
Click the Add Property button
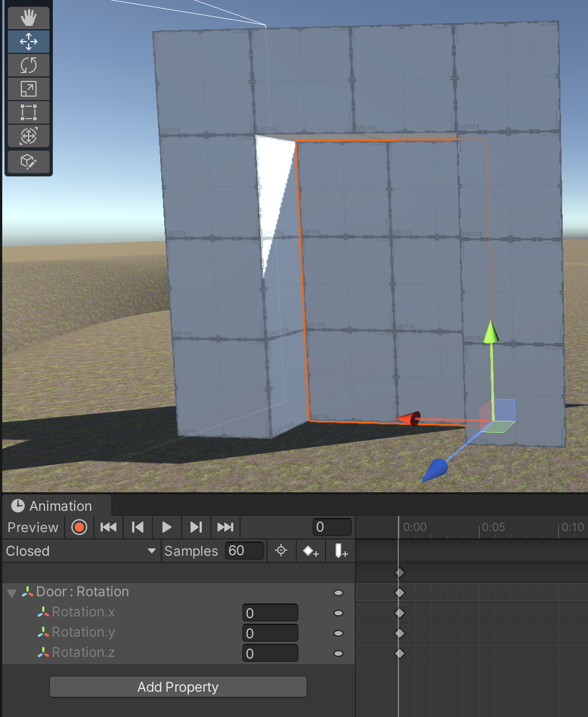pos(178,687)
